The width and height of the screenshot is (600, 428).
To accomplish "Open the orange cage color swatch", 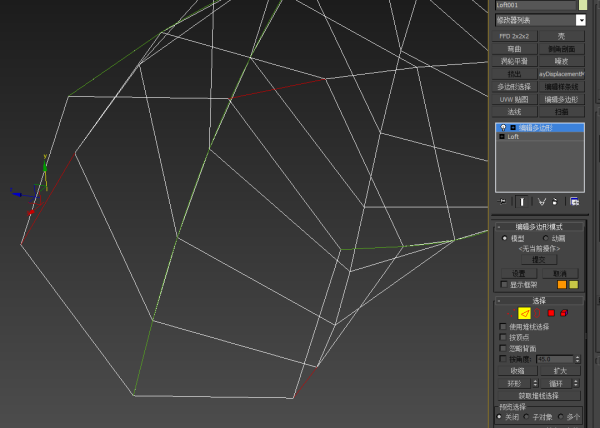I will coord(562,285).
